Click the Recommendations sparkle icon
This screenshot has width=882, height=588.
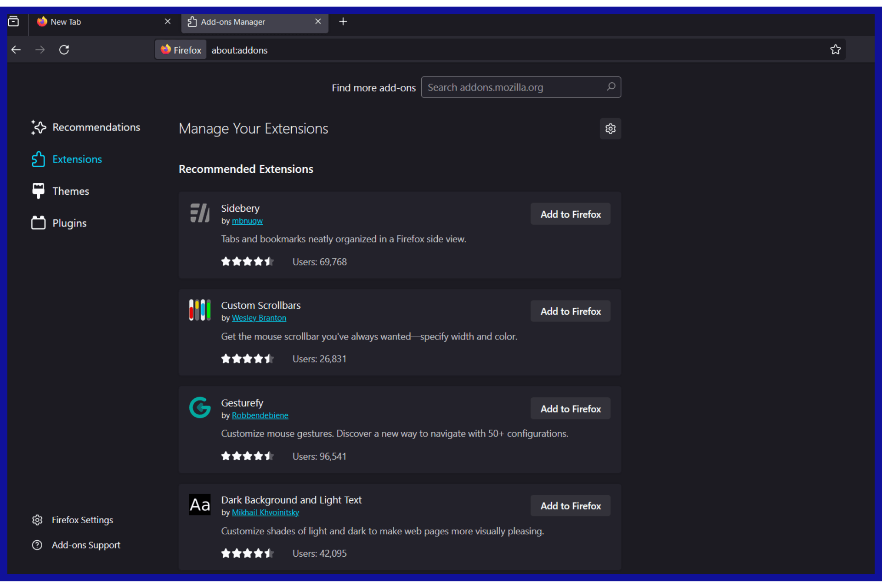pos(39,127)
